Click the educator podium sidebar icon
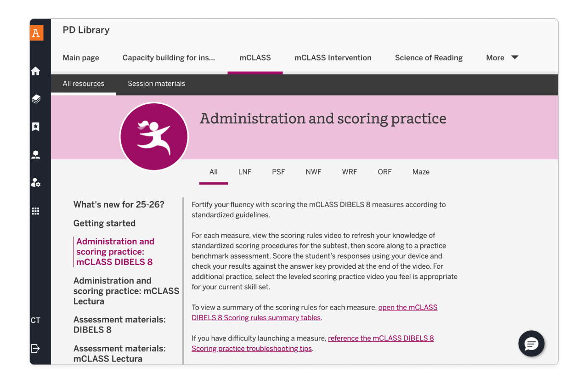The height and width of the screenshot is (384, 588). [x=35, y=154]
